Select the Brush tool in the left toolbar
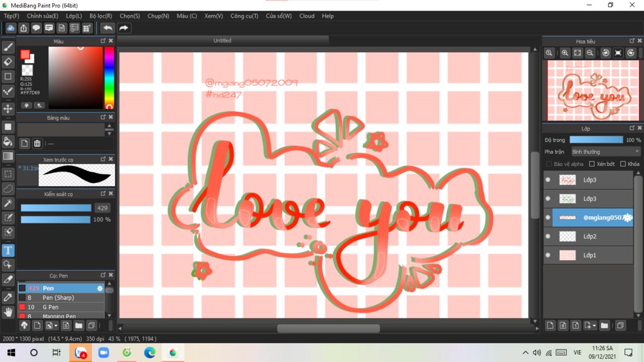The image size is (644, 362). point(8,47)
